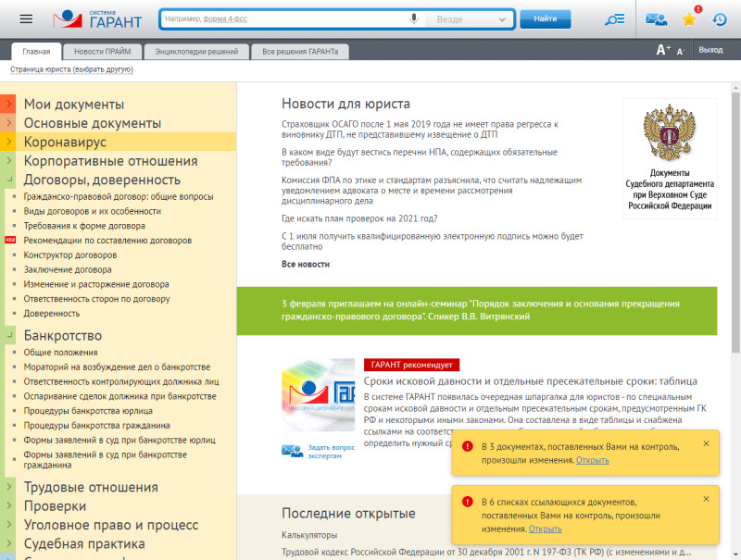Image resolution: width=741 pixels, height=560 pixels.
Task: Expand Мои документы section
Action: click(8, 104)
